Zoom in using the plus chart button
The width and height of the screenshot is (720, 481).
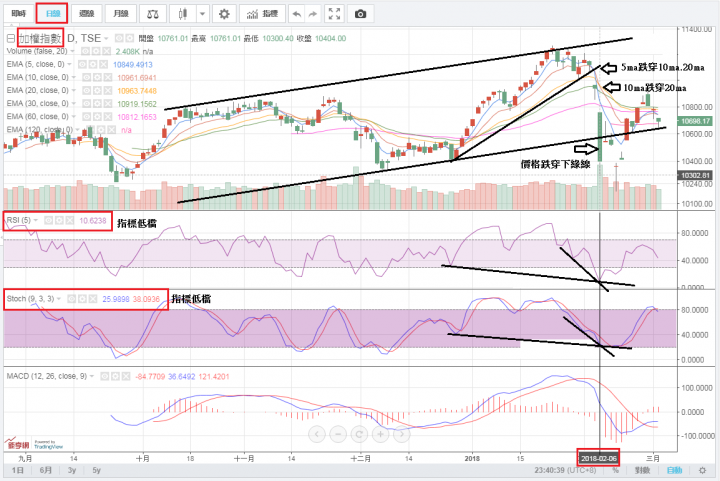tap(380, 434)
